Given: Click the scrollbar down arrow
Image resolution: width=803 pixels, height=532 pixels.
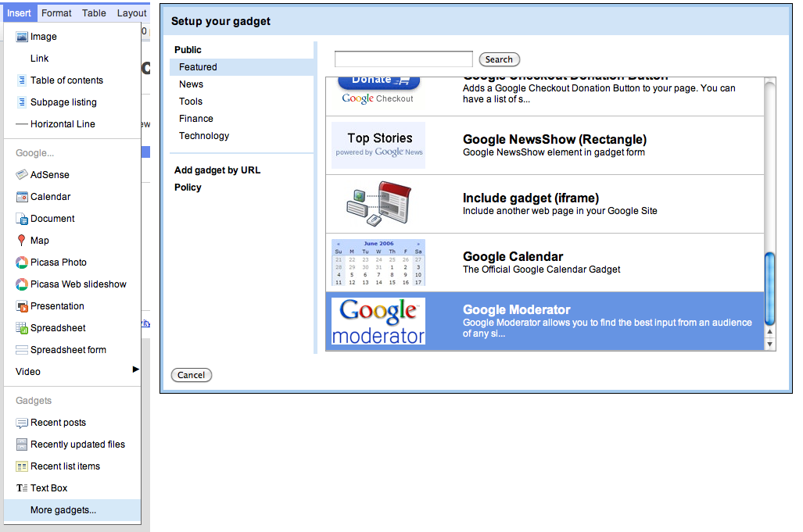Looking at the screenshot, I should point(769,345).
